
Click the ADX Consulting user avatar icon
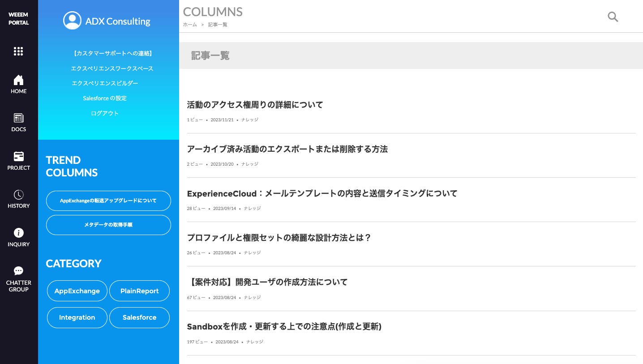[72, 20]
